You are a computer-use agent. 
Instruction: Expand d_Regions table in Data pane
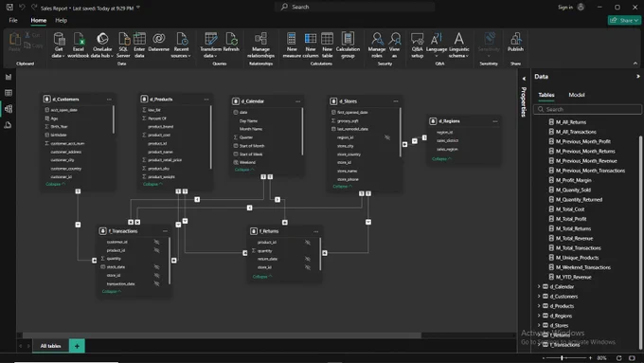tap(539, 316)
